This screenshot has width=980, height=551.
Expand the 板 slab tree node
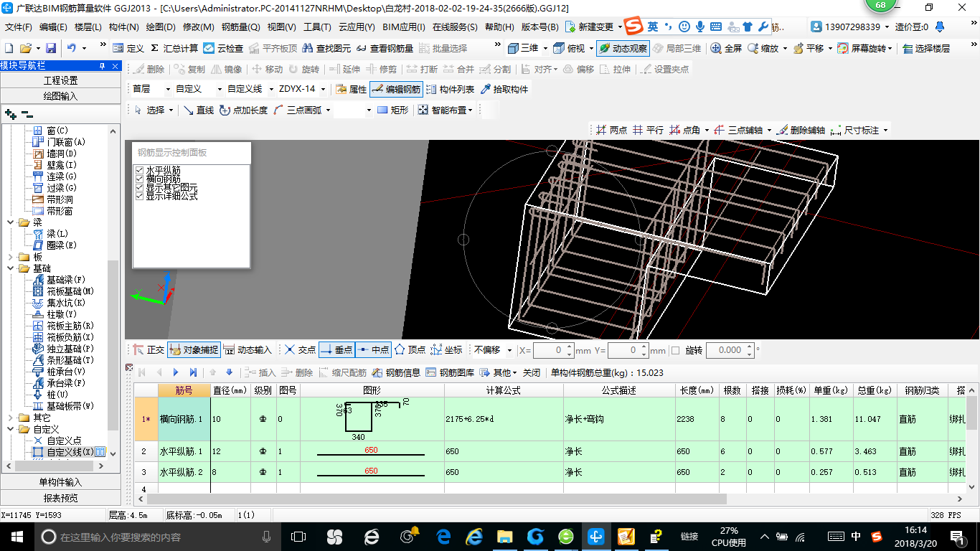coord(11,257)
